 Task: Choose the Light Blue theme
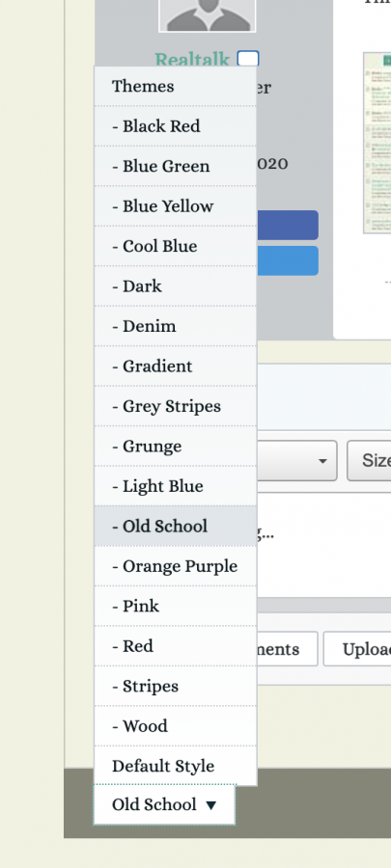tap(176, 486)
